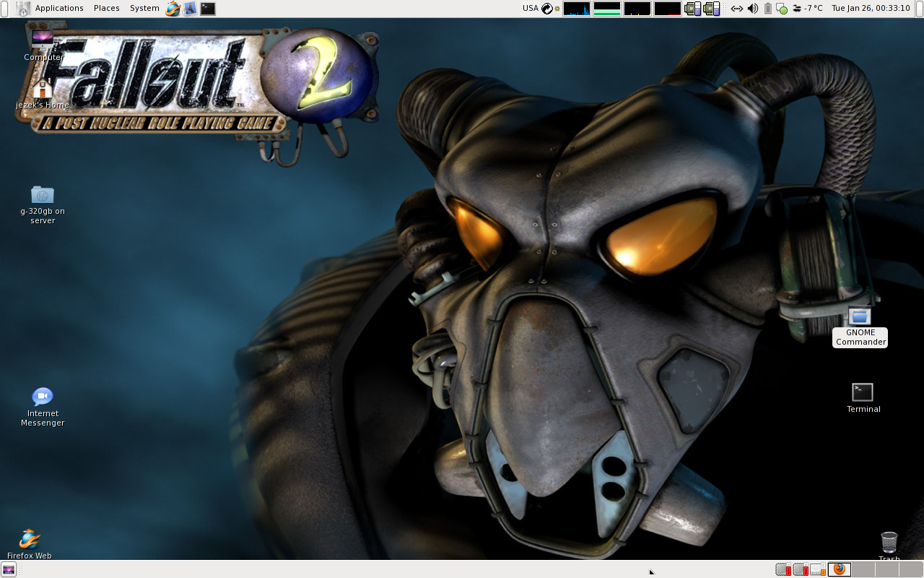Launch Internet Messenger from the desktop
924x578 pixels.
(43, 407)
